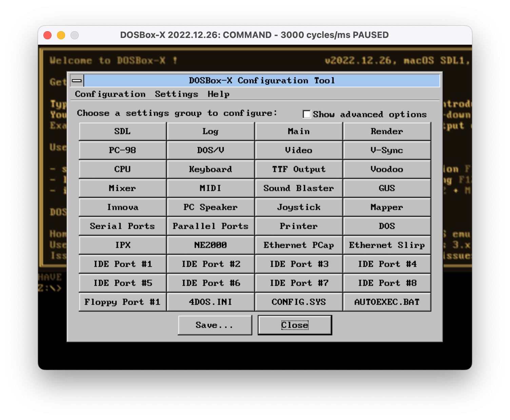
Task: Click the Save... button
Action: point(215,325)
